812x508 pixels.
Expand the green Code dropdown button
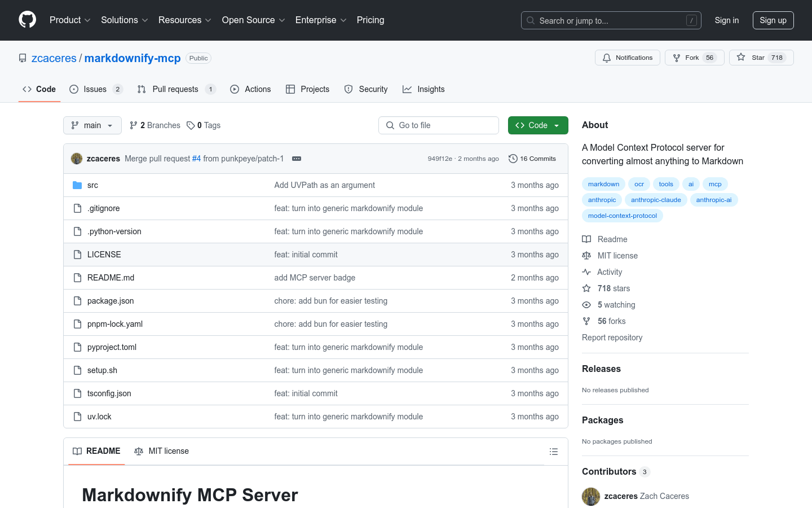click(x=538, y=125)
